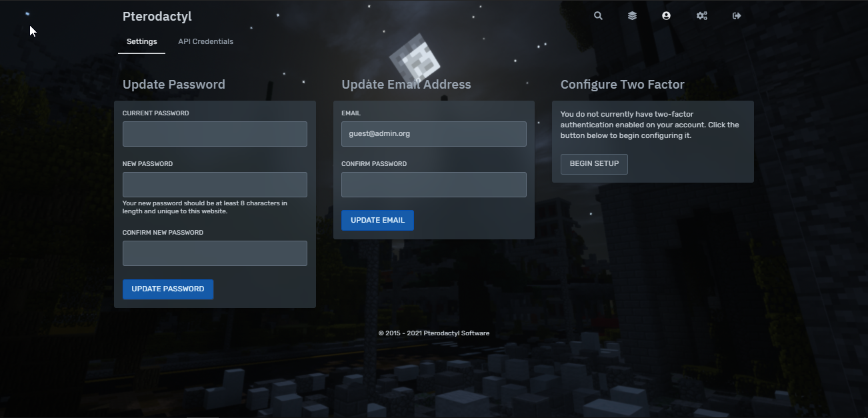868x418 pixels.
Task: Focus the New Password input field
Action: point(215,185)
